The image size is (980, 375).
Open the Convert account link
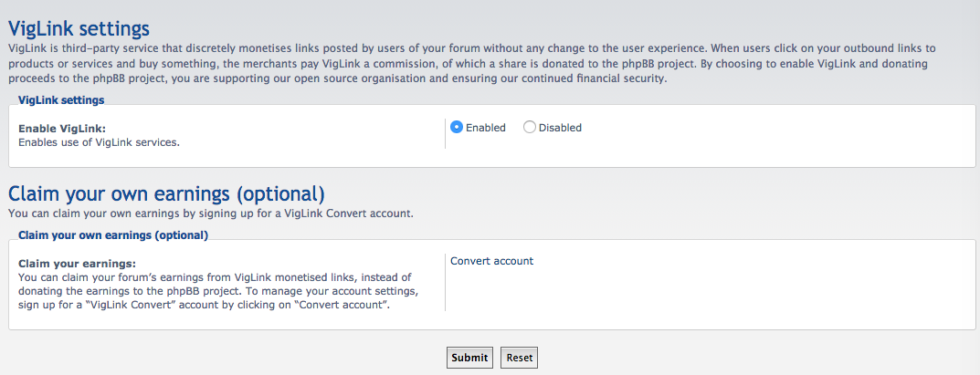[491, 261]
